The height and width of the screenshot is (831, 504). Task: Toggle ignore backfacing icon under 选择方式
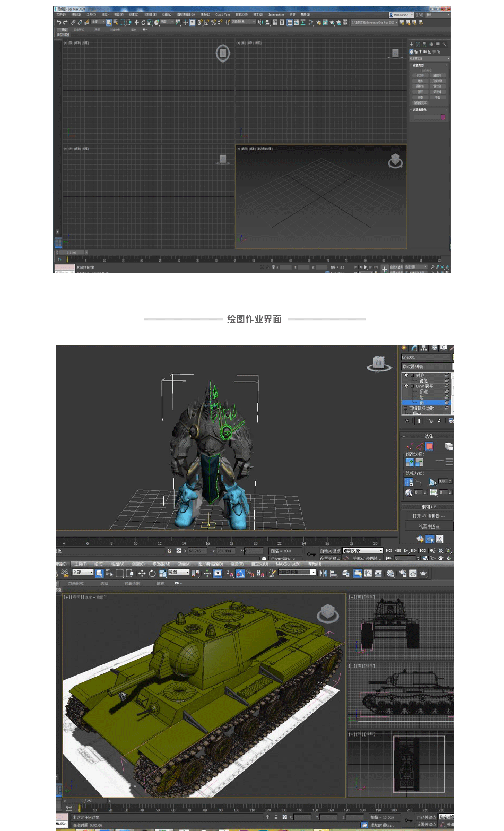[x=409, y=482]
